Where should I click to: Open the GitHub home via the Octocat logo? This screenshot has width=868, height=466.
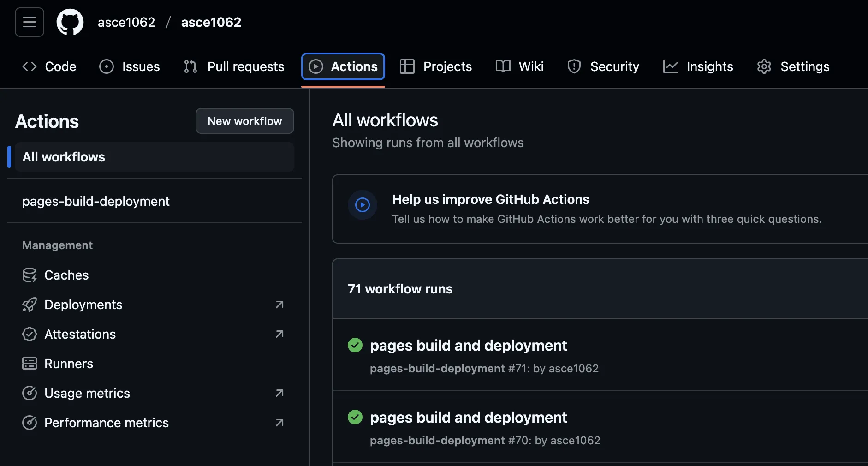click(x=70, y=22)
